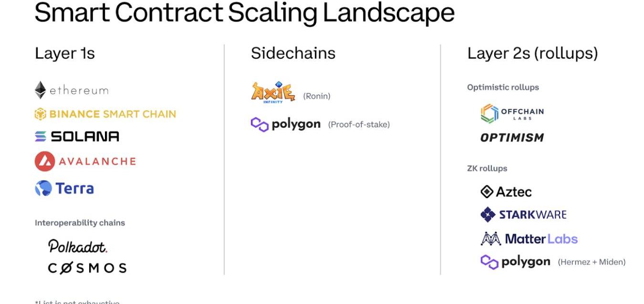Click the Layer 2s (rollups) heading

[x=532, y=53]
